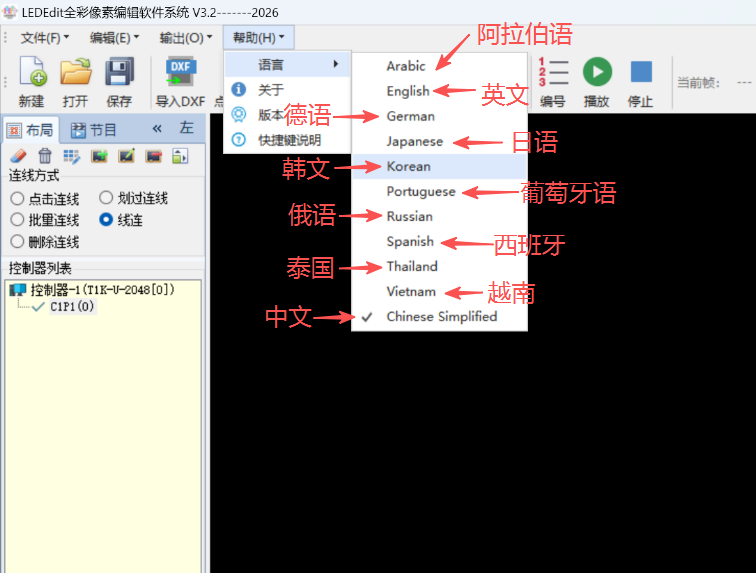Switch to the 布局 tab
Screen dimensions: 756x573
pos(31,130)
